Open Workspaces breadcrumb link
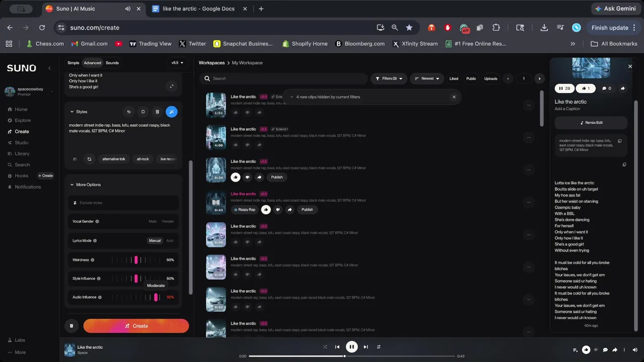Screen dimensions: 644x362 tap(211, 63)
